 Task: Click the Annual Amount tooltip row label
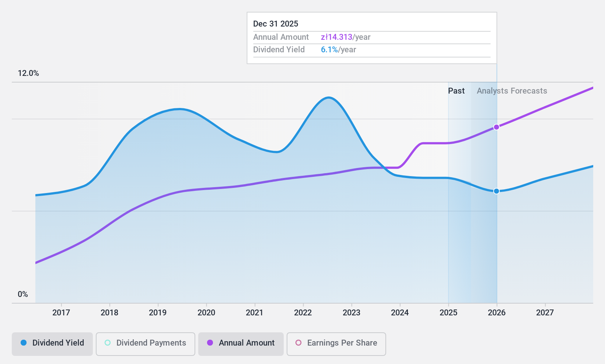281,37
